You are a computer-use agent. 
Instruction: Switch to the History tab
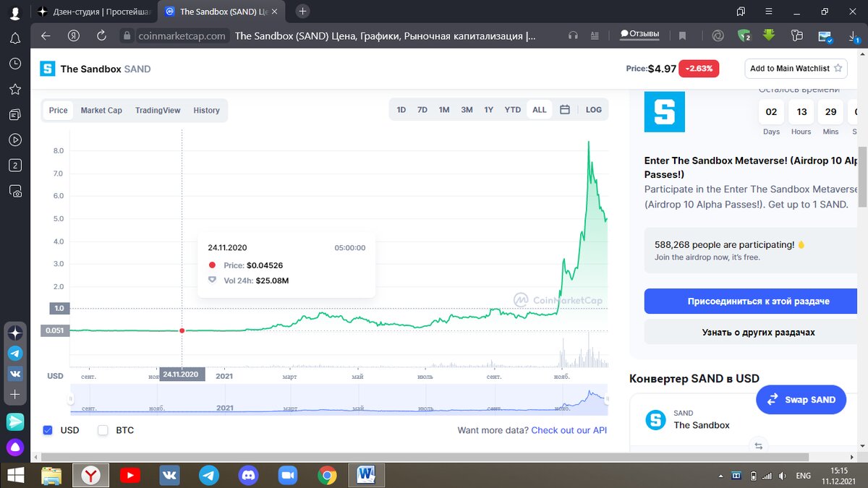206,111
